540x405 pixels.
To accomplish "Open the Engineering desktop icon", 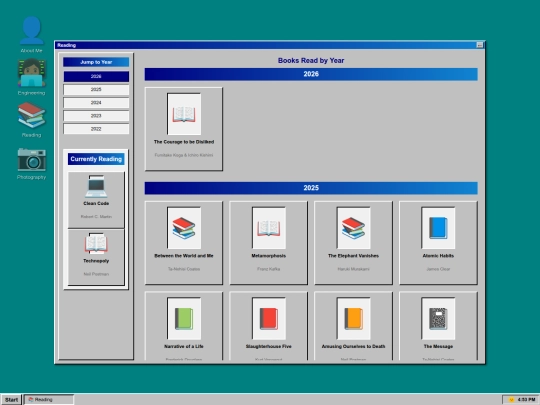I will coord(31,77).
